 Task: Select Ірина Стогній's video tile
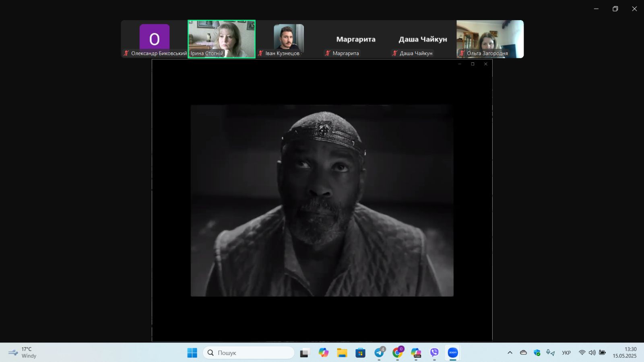point(221,39)
